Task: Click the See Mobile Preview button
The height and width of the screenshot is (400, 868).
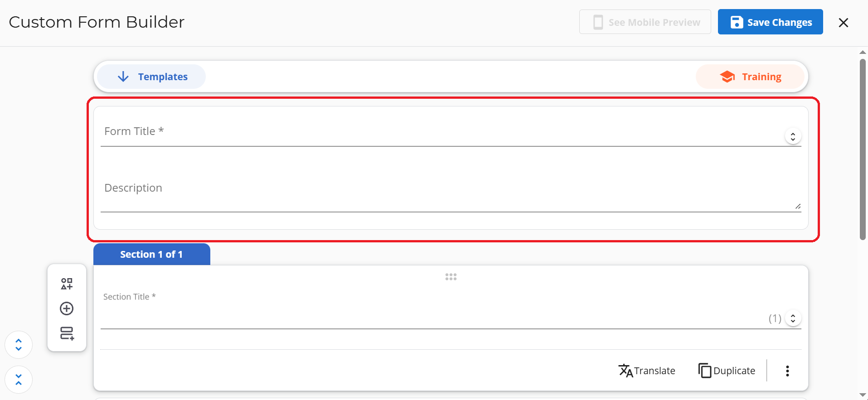Action: coord(645,22)
